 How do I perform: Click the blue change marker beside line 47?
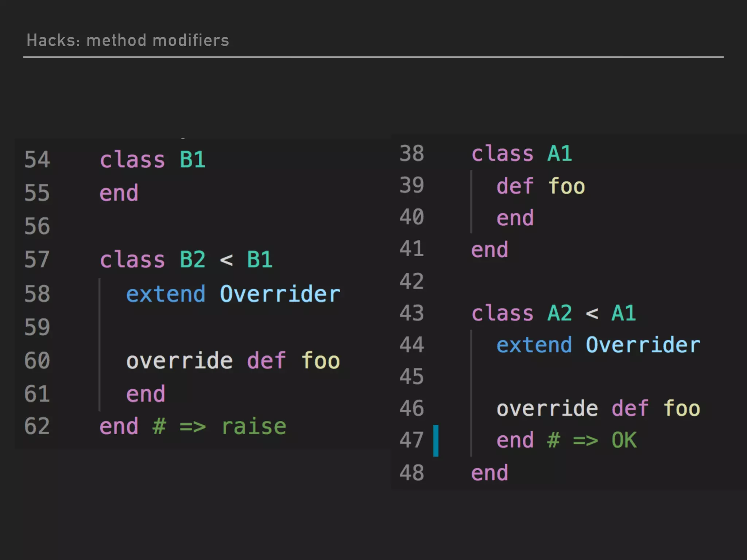[x=436, y=440]
